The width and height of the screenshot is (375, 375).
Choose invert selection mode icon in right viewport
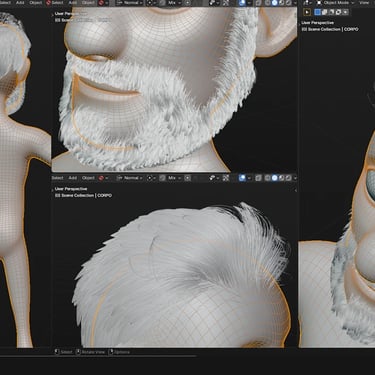click(339, 12)
